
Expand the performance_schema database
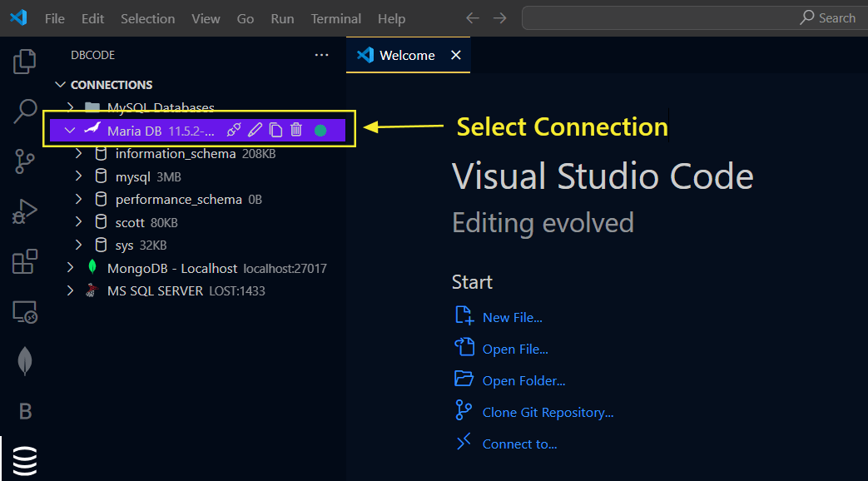coord(78,199)
